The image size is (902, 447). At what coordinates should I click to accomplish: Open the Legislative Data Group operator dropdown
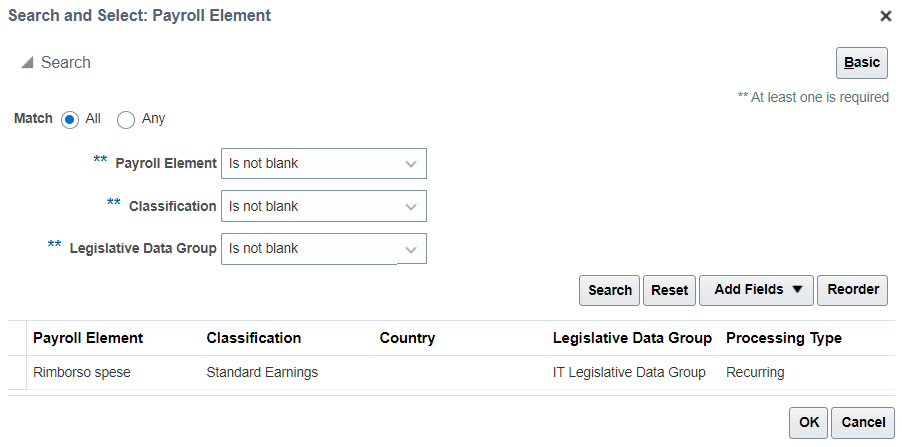(x=324, y=249)
